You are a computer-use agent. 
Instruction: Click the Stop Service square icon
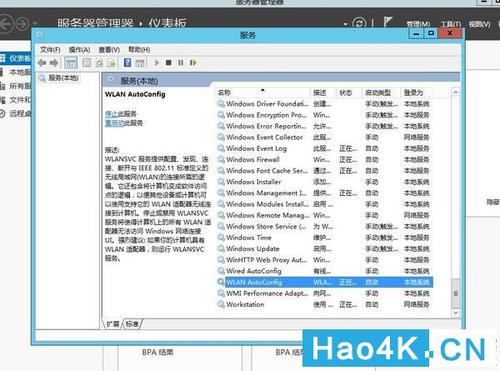[x=169, y=63]
